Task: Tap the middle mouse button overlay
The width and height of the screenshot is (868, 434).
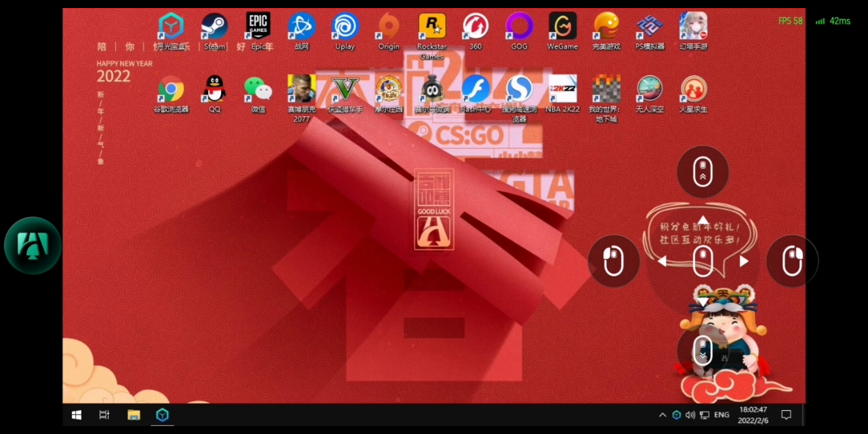Action: (703, 261)
